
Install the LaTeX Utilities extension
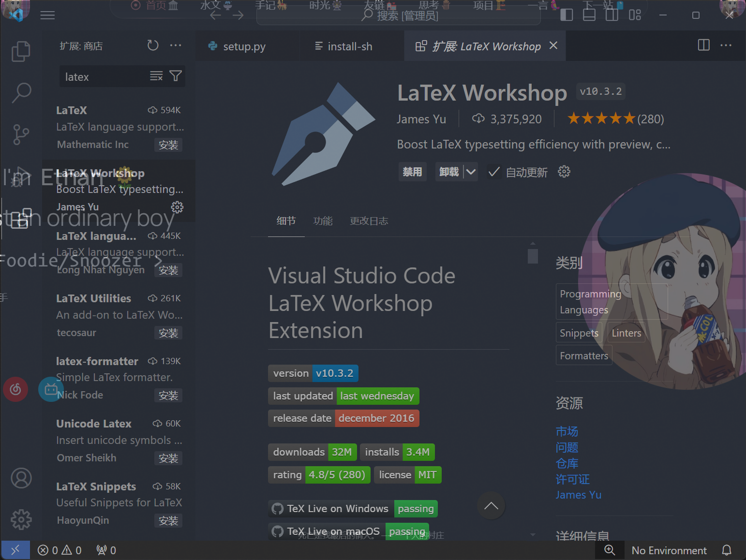point(168,333)
